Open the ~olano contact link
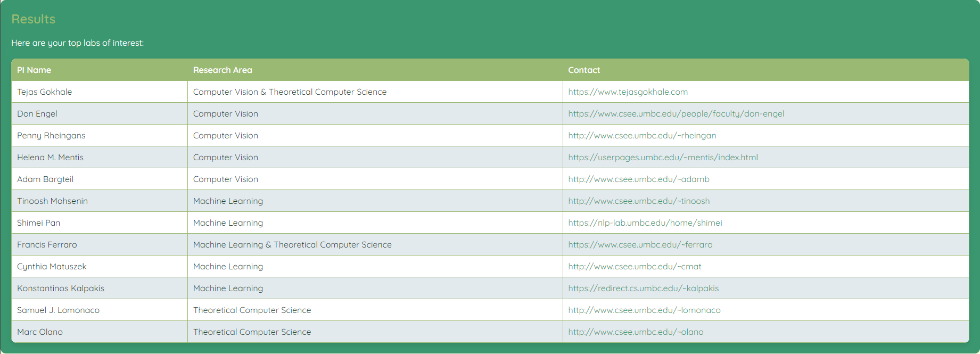Viewport: 980px width, 354px height. 636,332
